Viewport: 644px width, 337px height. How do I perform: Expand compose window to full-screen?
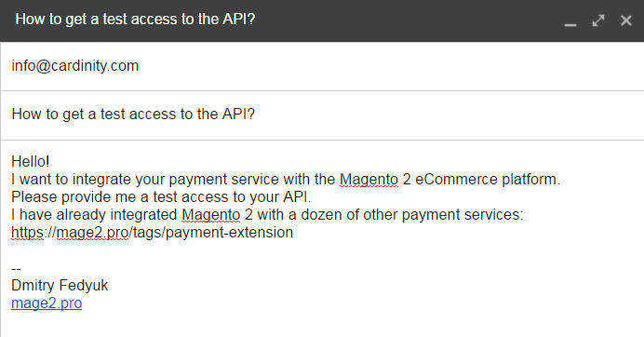[598, 20]
